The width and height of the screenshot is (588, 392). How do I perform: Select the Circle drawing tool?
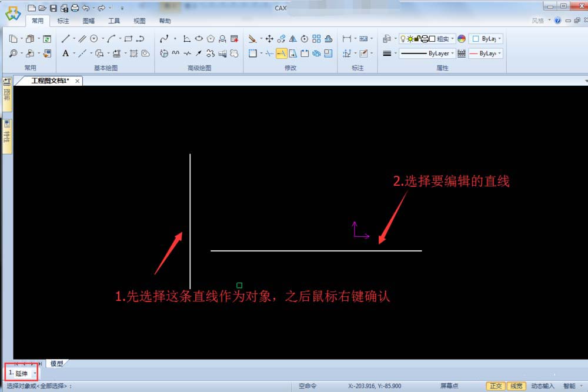point(93,39)
